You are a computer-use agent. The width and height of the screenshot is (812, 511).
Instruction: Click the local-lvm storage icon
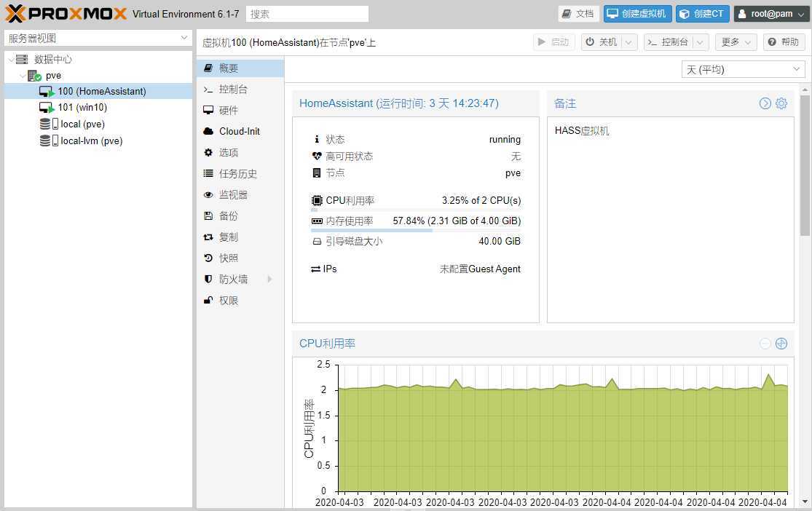(x=50, y=140)
